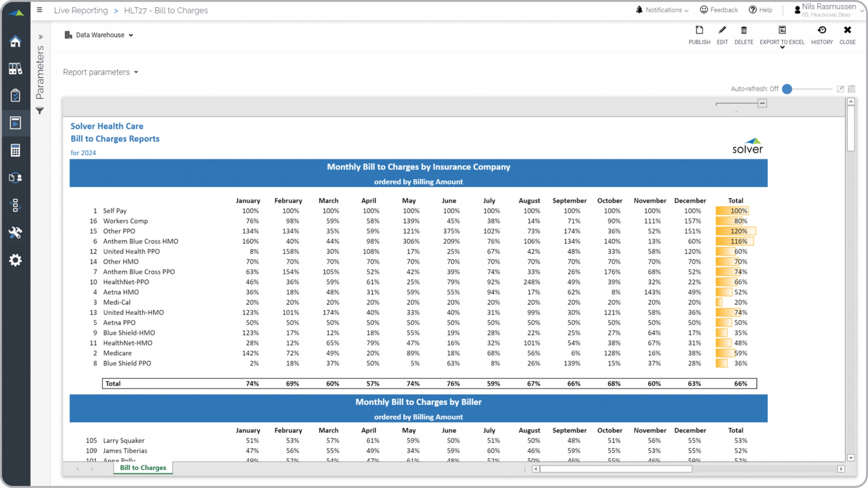
Task: Click the Solver logo top left
Action: tap(16, 13)
